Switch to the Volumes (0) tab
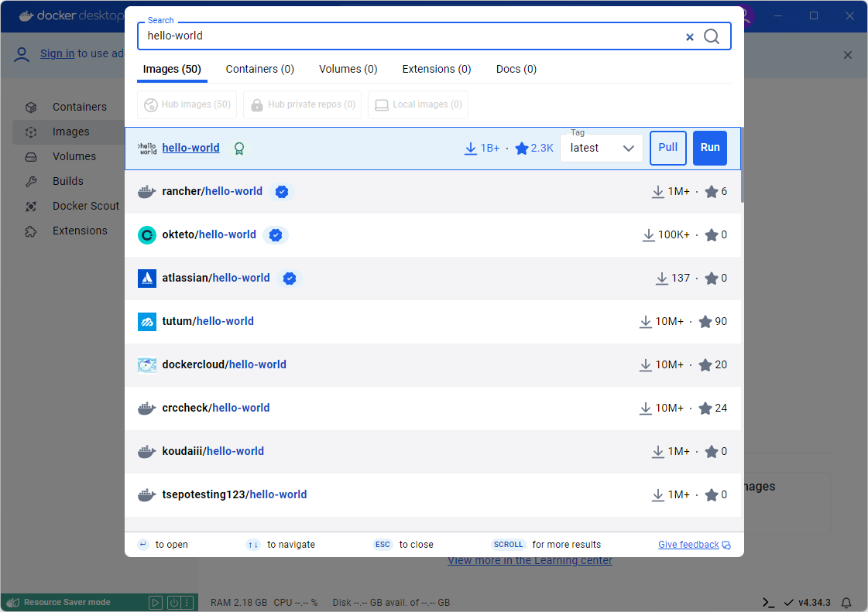The image size is (868, 612). 348,69
